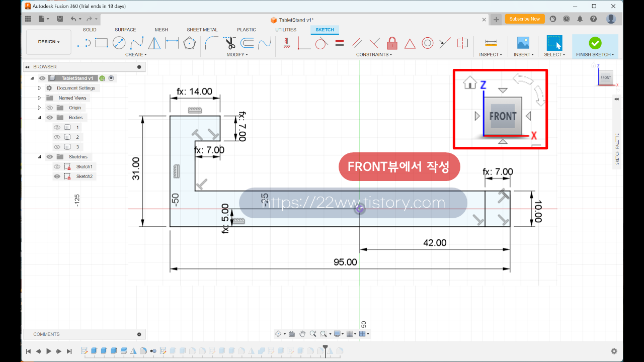Image resolution: width=644 pixels, height=362 pixels.
Task: Open the Data Panel grid icon
Action: (x=28, y=19)
